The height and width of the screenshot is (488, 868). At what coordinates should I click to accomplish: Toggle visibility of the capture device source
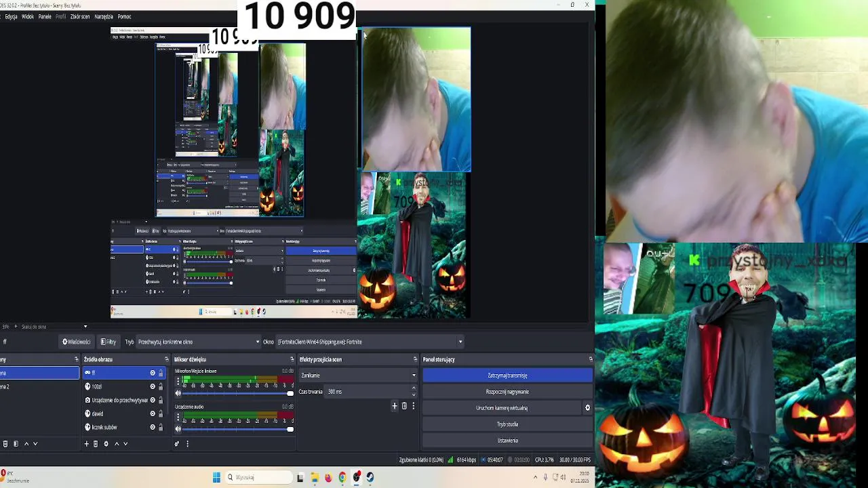[x=153, y=400]
